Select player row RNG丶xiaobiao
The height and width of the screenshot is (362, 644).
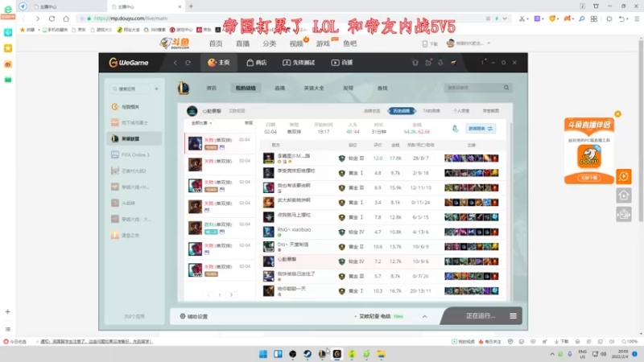click(x=382, y=232)
